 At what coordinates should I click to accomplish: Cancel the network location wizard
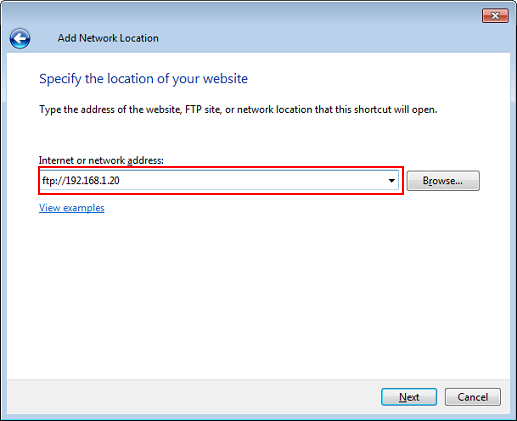tap(473, 397)
